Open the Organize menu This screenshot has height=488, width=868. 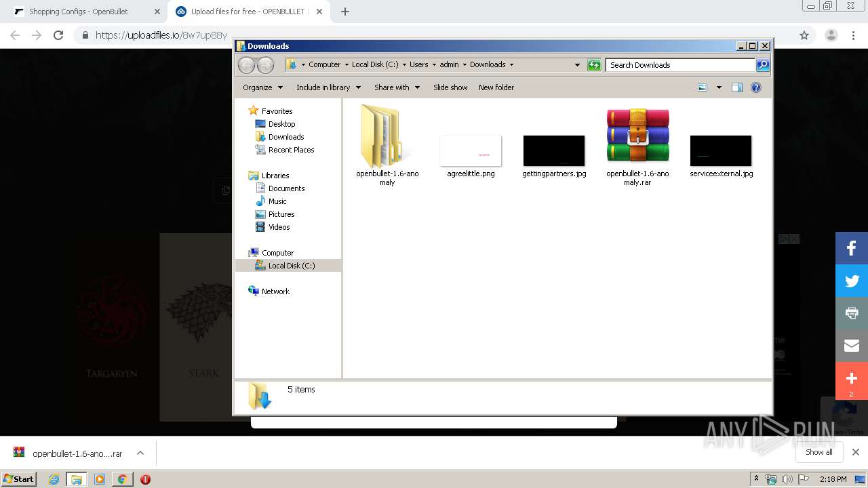262,87
